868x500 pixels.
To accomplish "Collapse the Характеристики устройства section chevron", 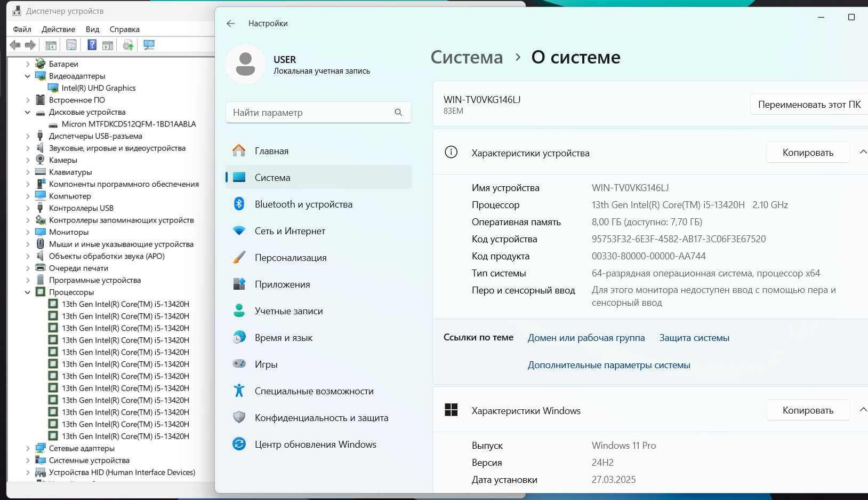I will coord(863,152).
